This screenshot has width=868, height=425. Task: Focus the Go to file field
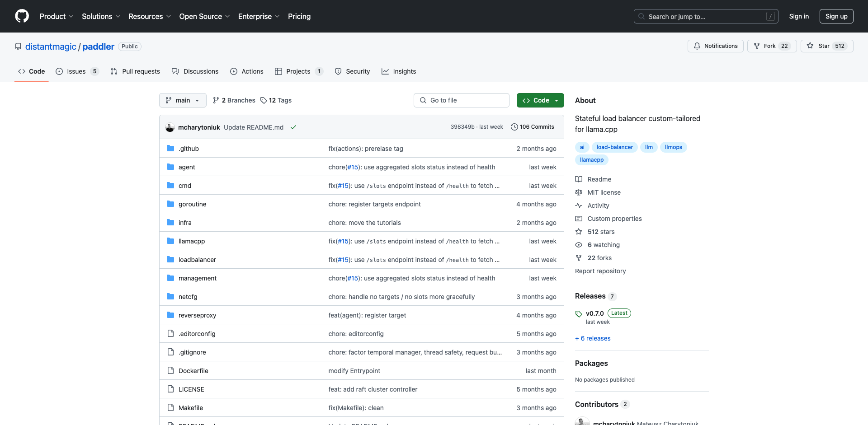pyautogui.click(x=462, y=100)
